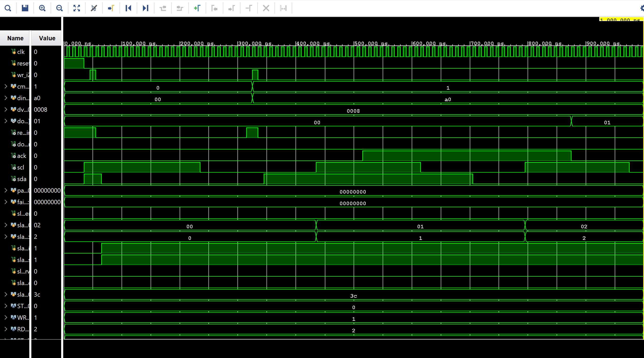Fit the waveform to the window
This screenshot has height=358, width=644.
pos(77,8)
